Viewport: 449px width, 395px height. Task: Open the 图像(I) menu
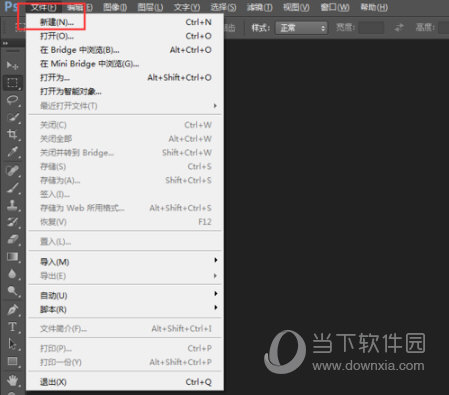click(115, 7)
